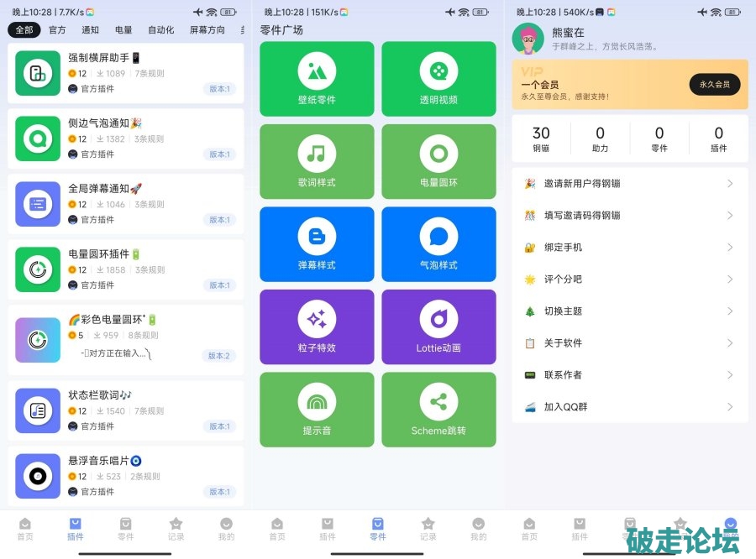Expand the 绑定手机 row arrow
This screenshot has height=559, width=756.
(730, 248)
